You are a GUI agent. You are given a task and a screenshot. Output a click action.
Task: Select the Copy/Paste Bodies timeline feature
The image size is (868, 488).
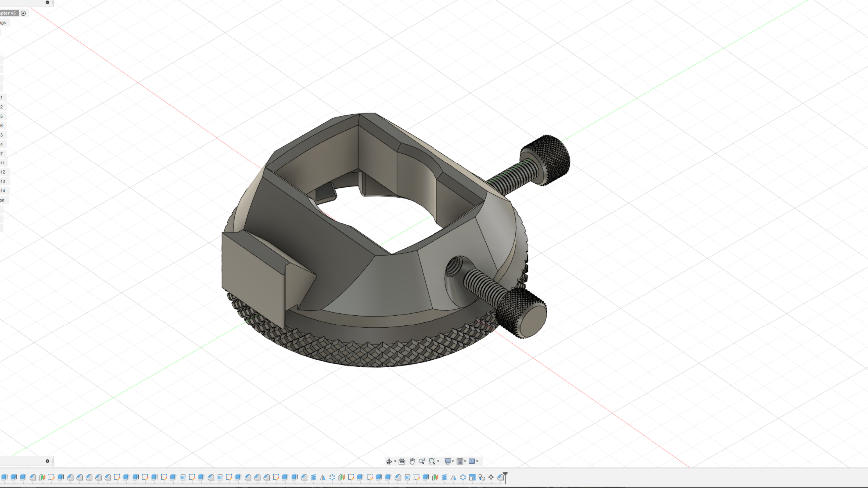pyautogui.click(x=482, y=477)
